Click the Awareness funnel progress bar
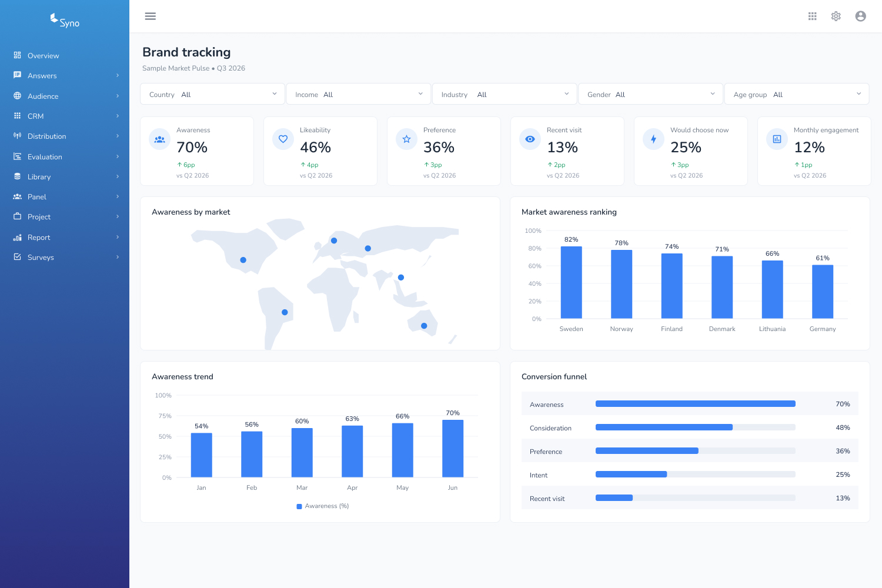The image size is (882, 588). click(695, 404)
